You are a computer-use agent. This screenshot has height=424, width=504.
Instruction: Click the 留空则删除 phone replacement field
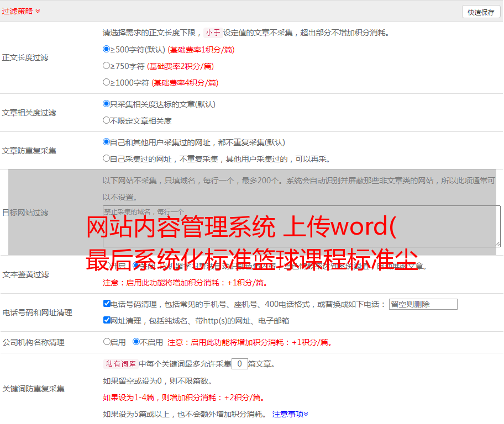(x=423, y=304)
